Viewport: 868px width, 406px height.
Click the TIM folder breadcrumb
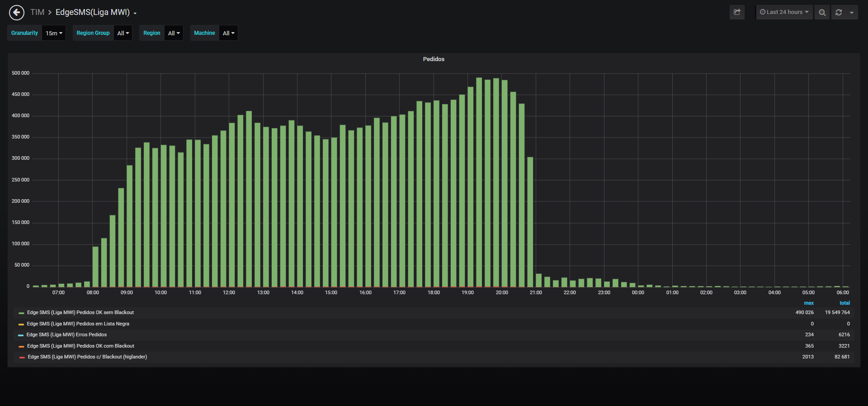(37, 12)
